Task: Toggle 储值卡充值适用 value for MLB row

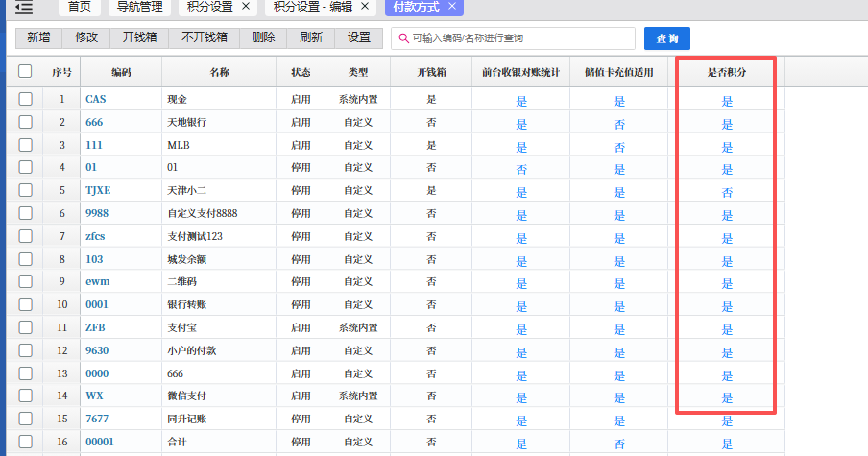Action: [619, 147]
